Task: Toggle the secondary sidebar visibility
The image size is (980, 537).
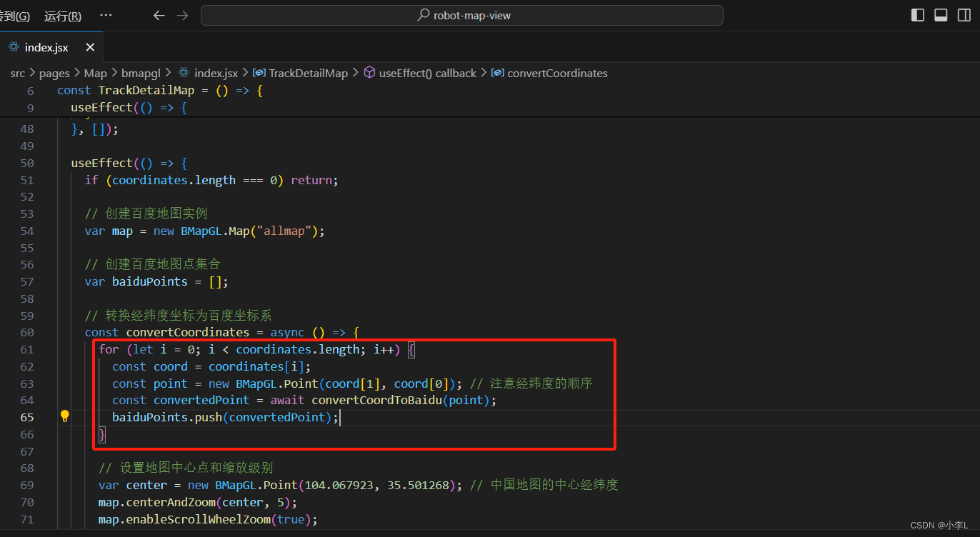Action: [964, 14]
